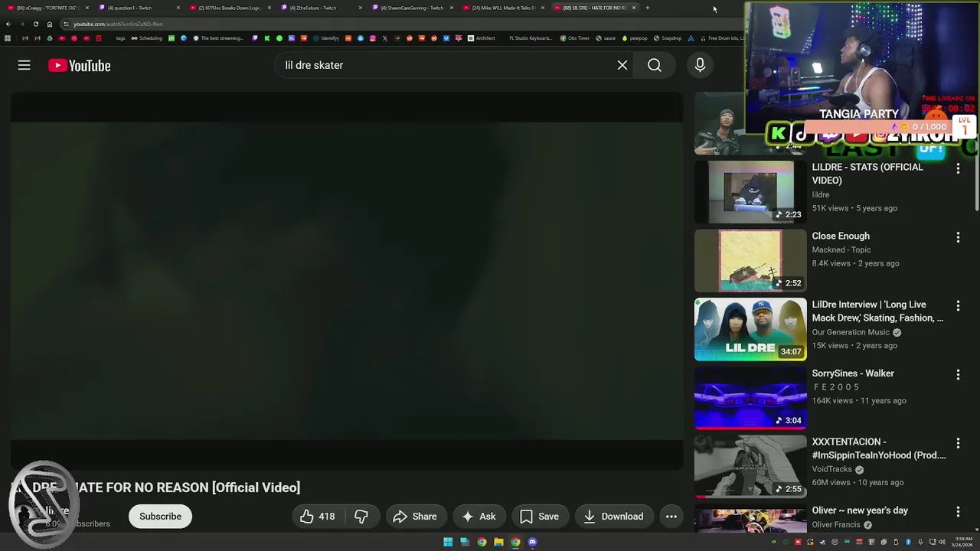980x551 pixels.
Task: Play Close Enough thumbnail
Action: [750, 261]
